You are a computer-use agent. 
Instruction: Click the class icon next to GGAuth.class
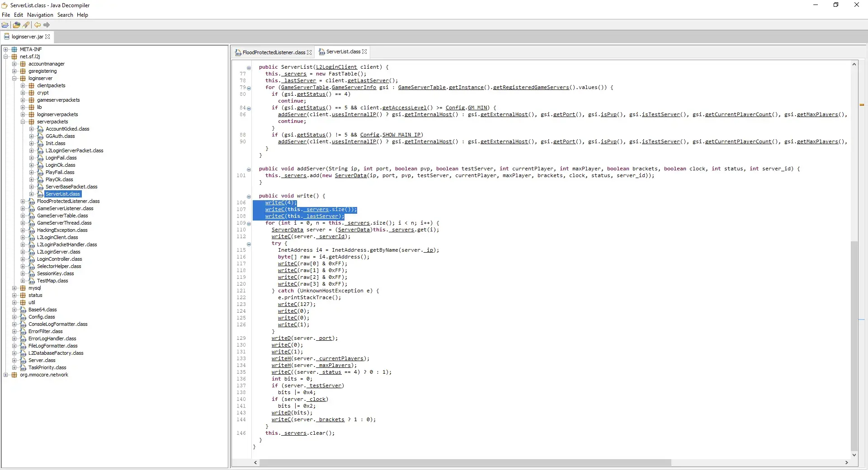[40, 136]
